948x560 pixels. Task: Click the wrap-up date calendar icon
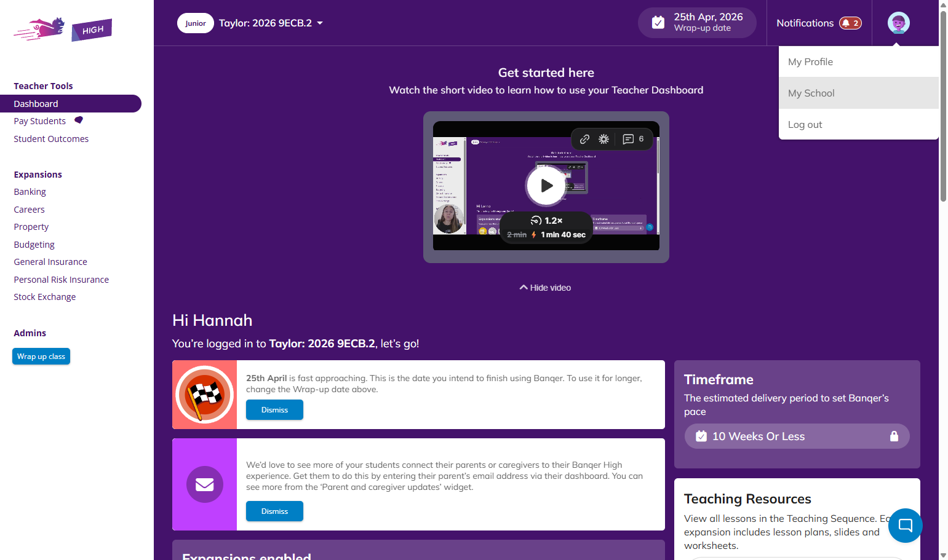[x=658, y=23]
